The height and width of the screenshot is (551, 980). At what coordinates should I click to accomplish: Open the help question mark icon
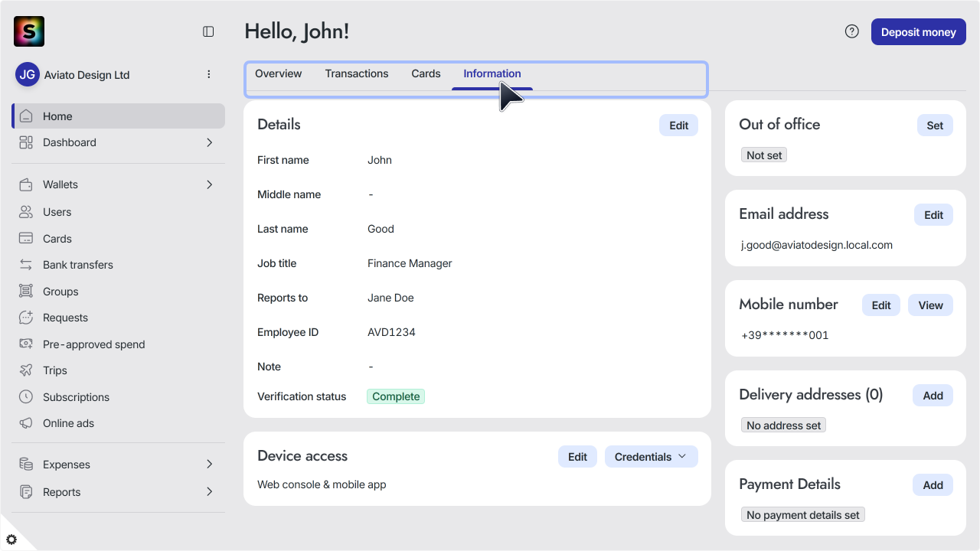pyautogui.click(x=851, y=31)
